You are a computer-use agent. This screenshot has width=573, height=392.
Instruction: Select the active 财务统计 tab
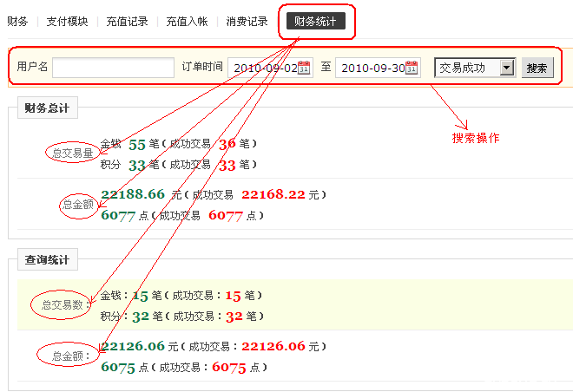tap(316, 22)
